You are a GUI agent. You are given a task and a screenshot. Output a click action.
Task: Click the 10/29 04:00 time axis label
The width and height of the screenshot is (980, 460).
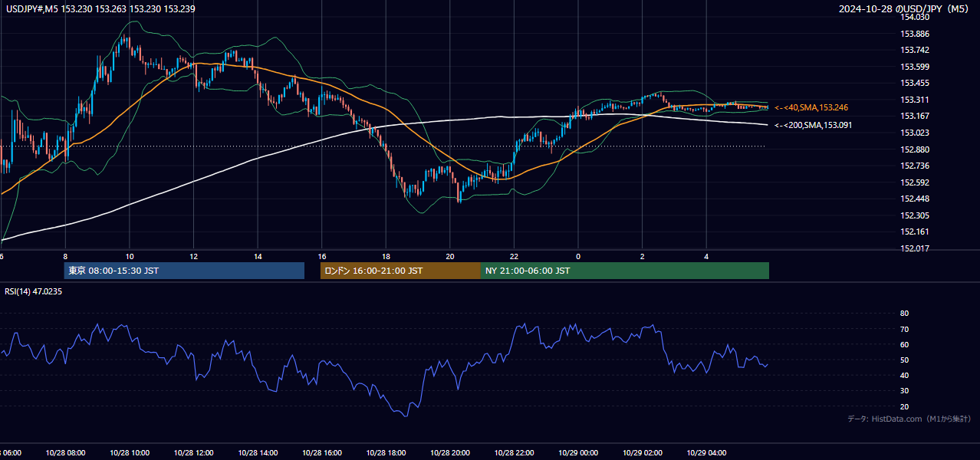(706, 453)
